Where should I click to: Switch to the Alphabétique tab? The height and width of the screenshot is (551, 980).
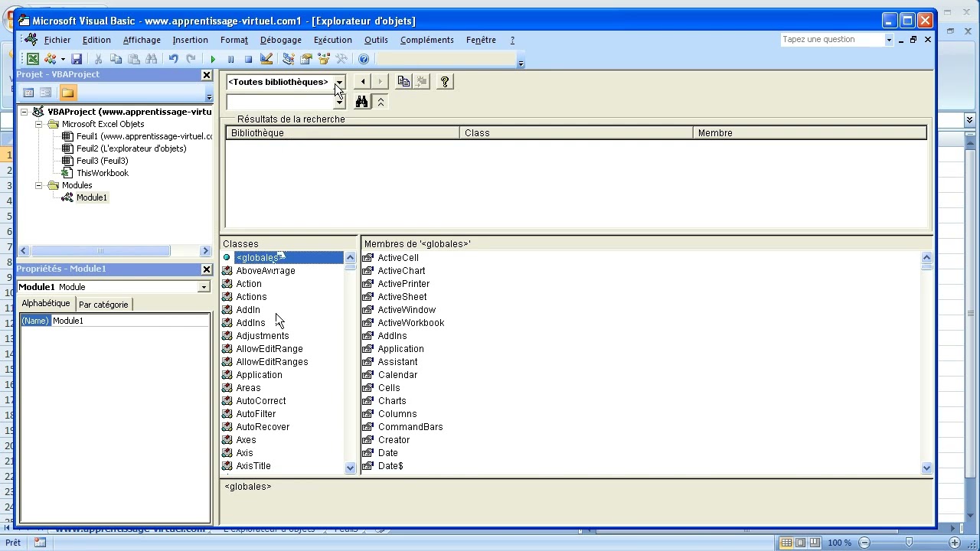pos(46,304)
